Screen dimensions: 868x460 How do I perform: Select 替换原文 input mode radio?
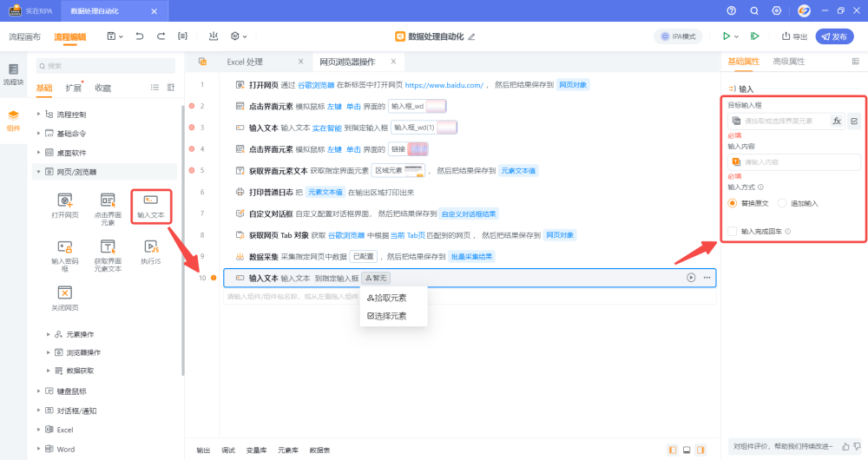click(733, 203)
